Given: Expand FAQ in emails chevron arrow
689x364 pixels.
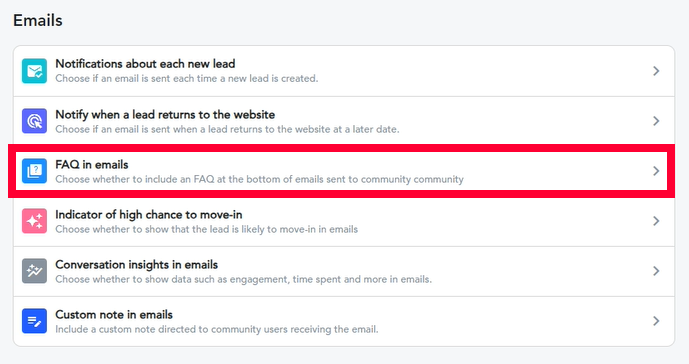Looking at the screenshot, I should click(656, 171).
